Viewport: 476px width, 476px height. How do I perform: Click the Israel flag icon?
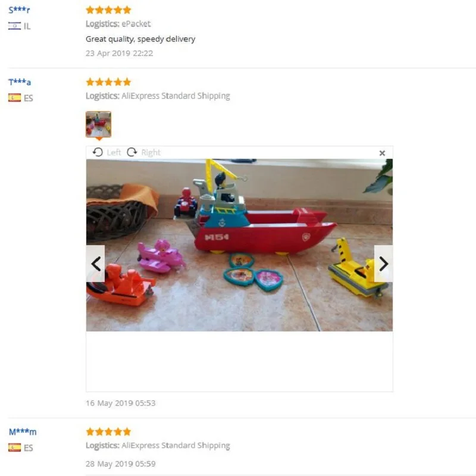14,26
